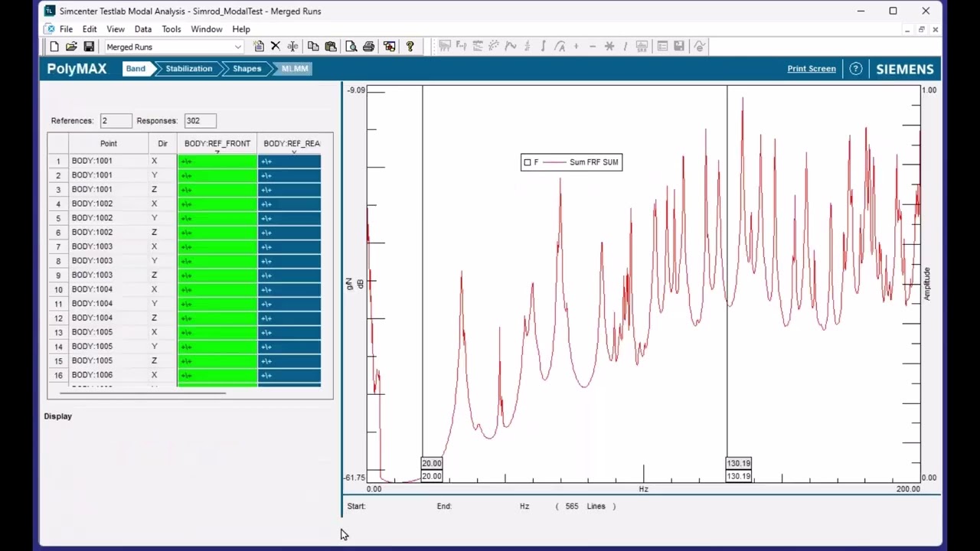Image resolution: width=980 pixels, height=551 pixels.
Task: Click the SRS toolbar icon
Action: [642, 47]
